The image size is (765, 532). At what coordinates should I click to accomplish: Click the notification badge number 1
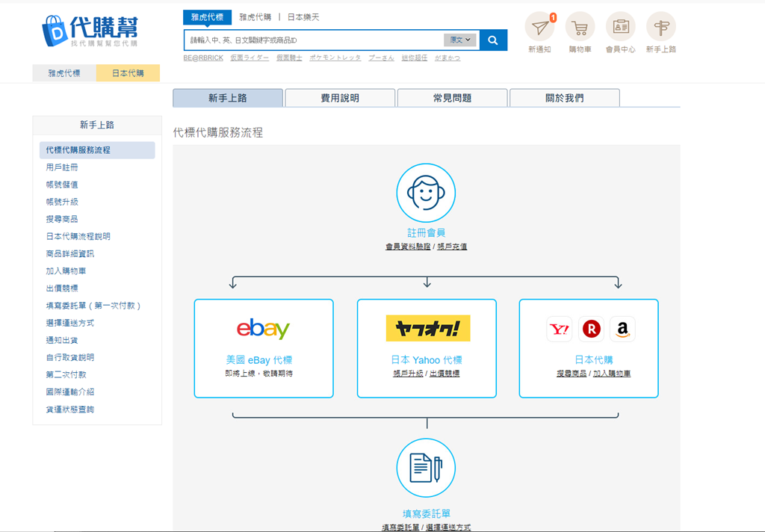pyautogui.click(x=553, y=18)
